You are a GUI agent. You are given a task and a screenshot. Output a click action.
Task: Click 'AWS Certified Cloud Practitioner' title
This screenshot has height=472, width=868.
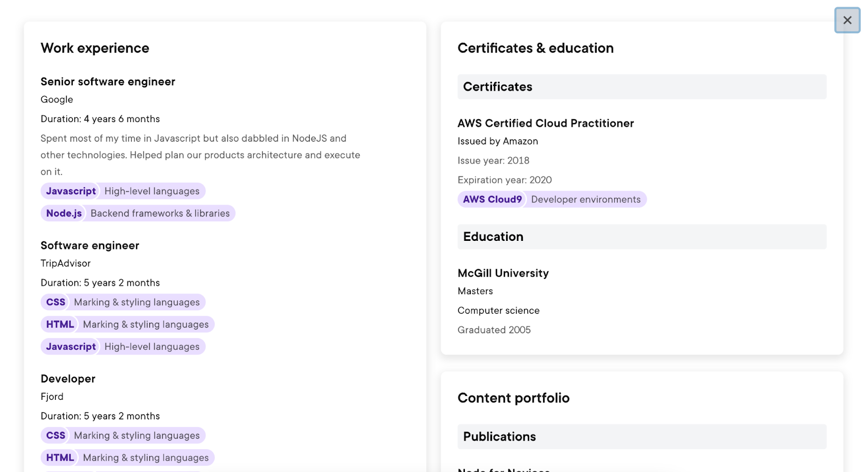pos(546,123)
